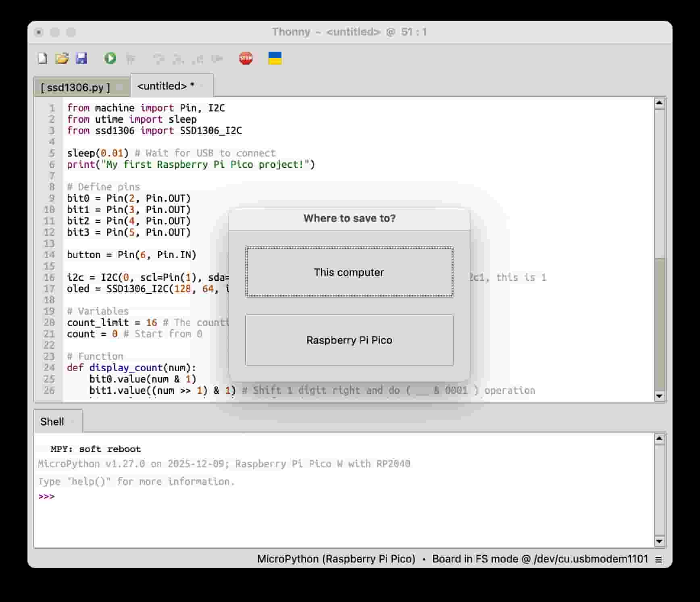The height and width of the screenshot is (602, 700).
Task: Start debugging with the bug icon
Action: coord(130,59)
